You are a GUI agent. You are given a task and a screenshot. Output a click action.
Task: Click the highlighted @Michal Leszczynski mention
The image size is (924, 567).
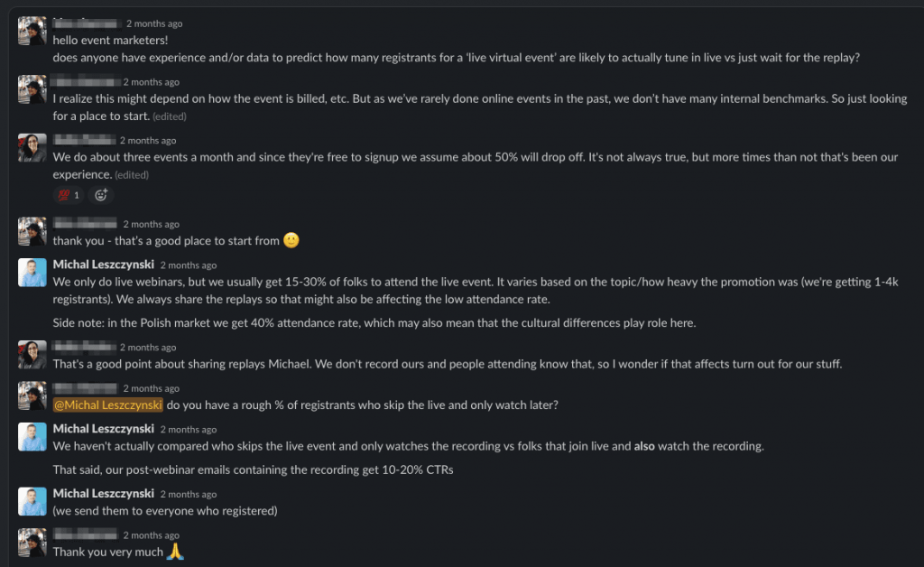[108, 405]
